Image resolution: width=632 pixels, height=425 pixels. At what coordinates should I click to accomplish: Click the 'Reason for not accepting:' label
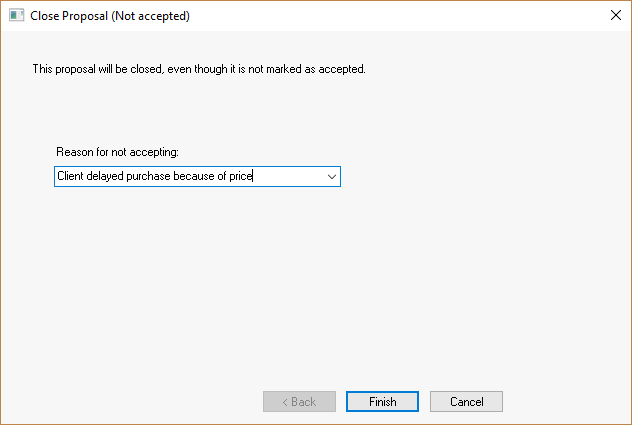pyautogui.click(x=117, y=151)
